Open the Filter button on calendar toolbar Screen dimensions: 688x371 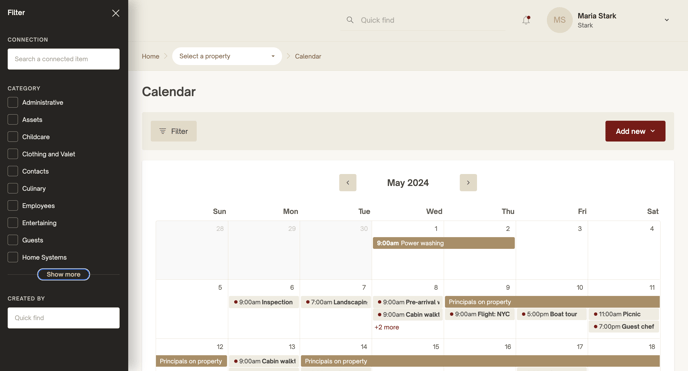click(174, 131)
